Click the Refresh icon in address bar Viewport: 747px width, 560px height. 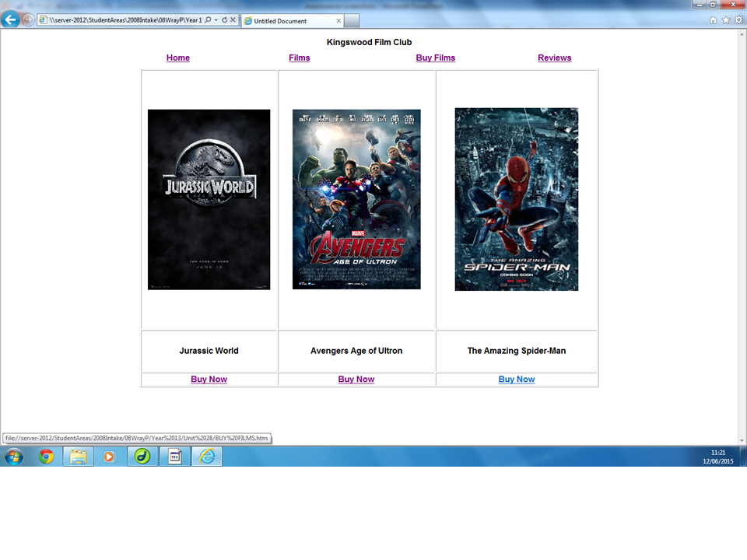click(224, 20)
